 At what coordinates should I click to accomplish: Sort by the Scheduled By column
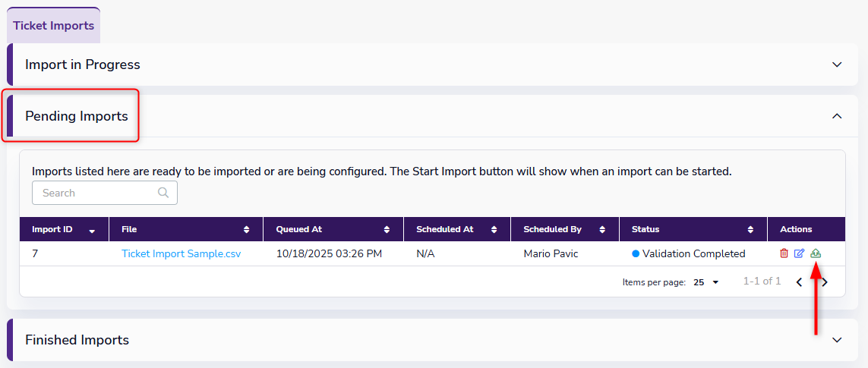(603, 229)
